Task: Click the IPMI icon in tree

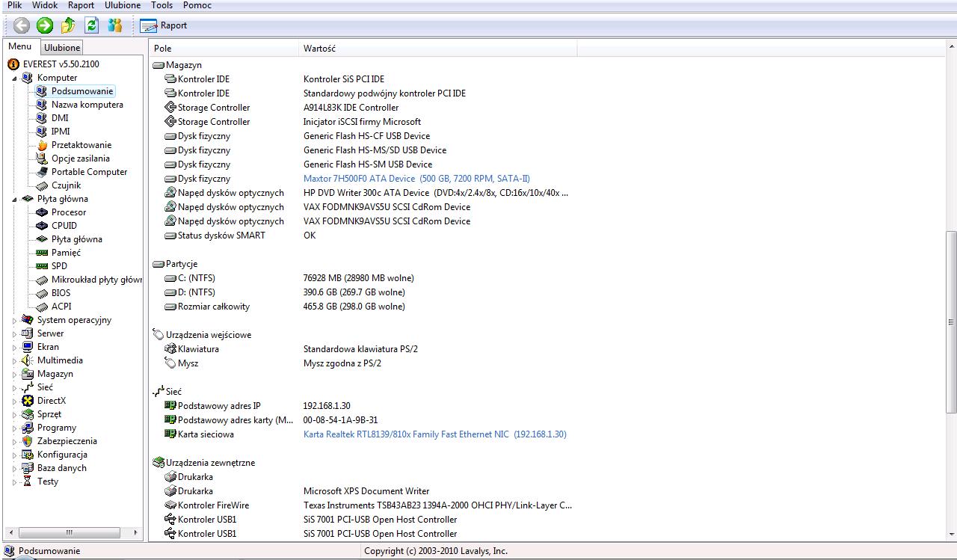Action: (42, 132)
